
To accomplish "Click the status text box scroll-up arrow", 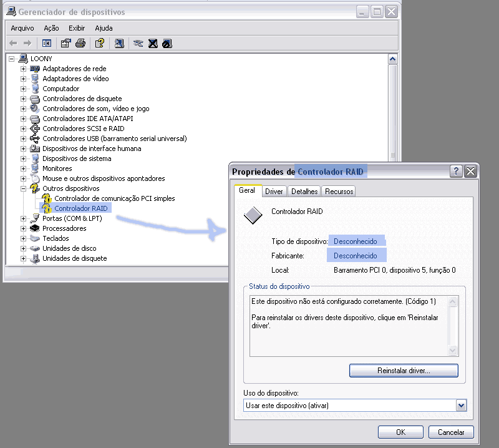I will [452, 301].
